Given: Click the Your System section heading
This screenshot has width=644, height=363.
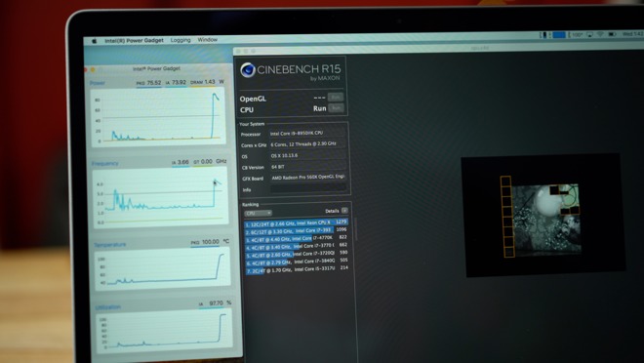Looking at the screenshot, I should [x=252, y=124].
